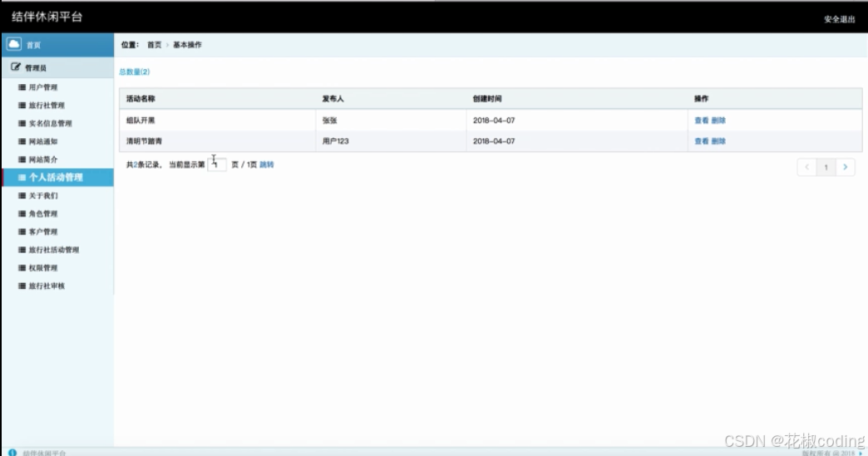Click the cloud home icon in sidebar

[x=14, y=44]
